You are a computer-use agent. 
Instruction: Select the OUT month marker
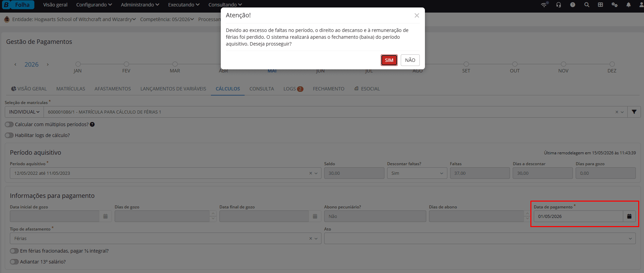point(515,64)
